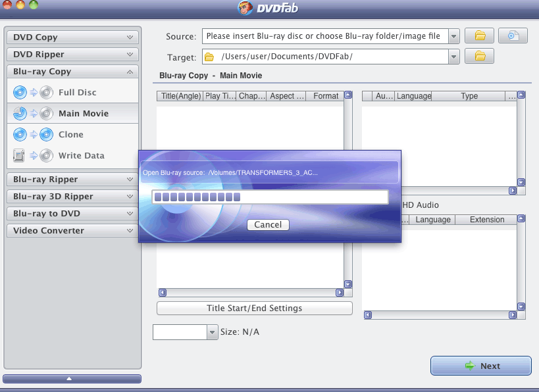The height and width of the screenshot is (392, 539).
Task: Open the output size dropdown
Action: pos(212,332)
